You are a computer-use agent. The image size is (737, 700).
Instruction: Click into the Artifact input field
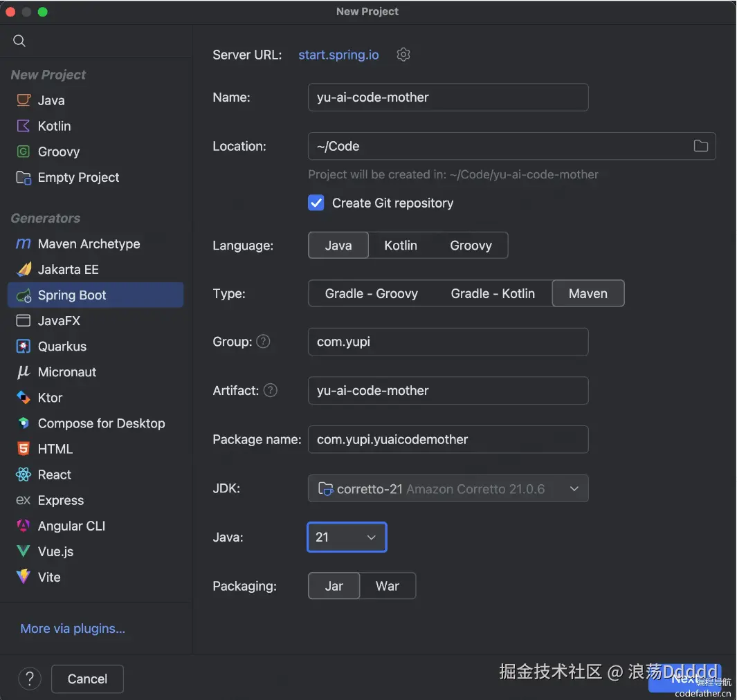click(448, 390)
